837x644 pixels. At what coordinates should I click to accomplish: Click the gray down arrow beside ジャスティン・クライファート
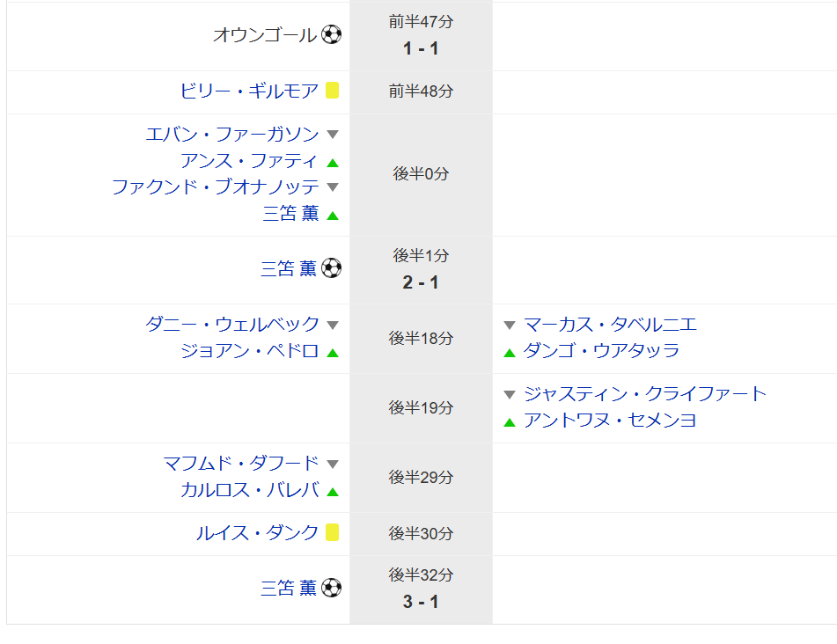tap(510, 395)
